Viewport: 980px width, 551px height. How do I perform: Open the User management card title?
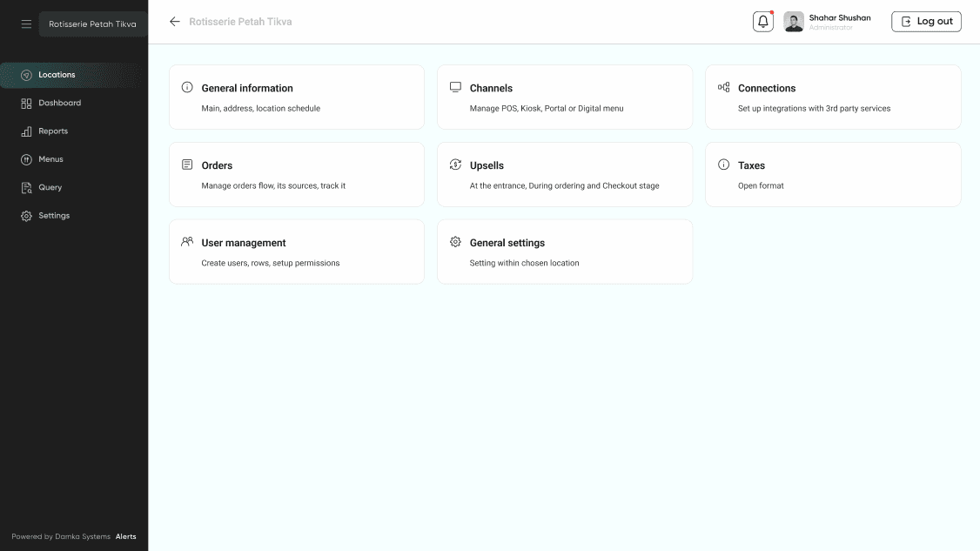click(x=243, y=243)
